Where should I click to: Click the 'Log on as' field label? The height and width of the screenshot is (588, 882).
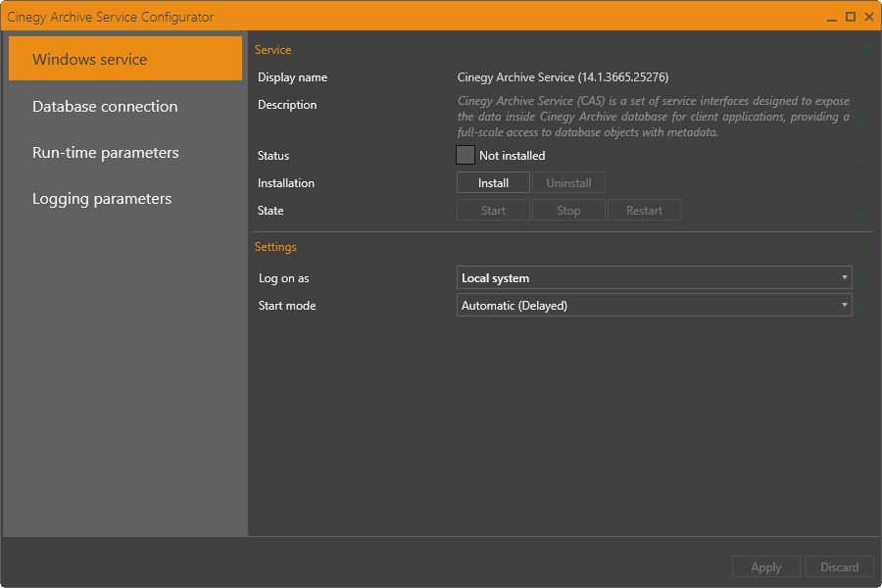283,278
